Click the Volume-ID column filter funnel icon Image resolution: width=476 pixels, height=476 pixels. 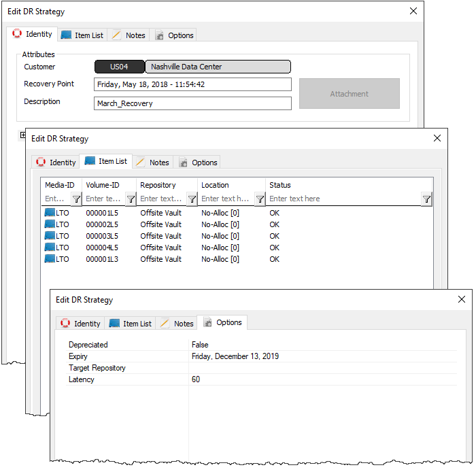(x=131, y=199)
